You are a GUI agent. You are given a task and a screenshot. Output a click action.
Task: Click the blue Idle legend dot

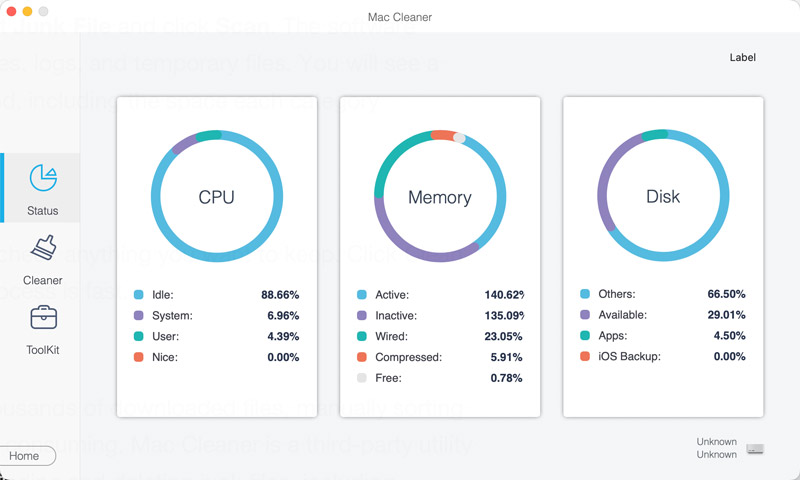click(x=138, y=294)
